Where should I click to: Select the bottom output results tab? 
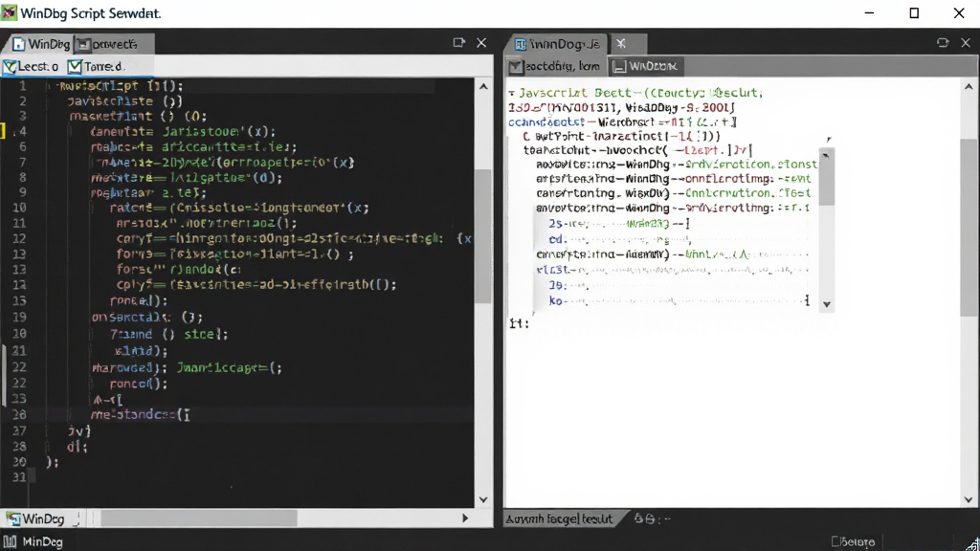pyautogui.click(x=559, y=518)
